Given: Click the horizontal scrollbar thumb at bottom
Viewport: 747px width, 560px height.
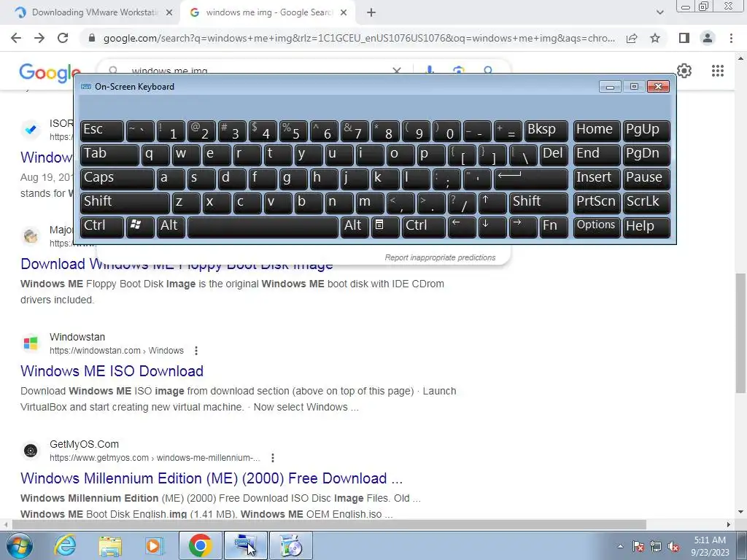Looking at the screenshot, I should [329, 524].
